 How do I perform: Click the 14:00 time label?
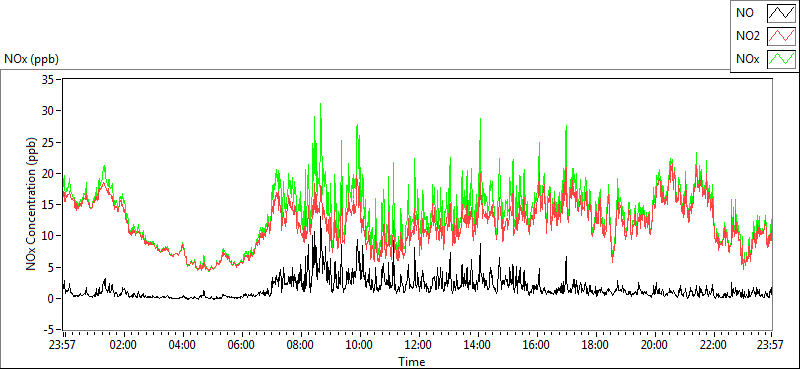coord(478,344)
